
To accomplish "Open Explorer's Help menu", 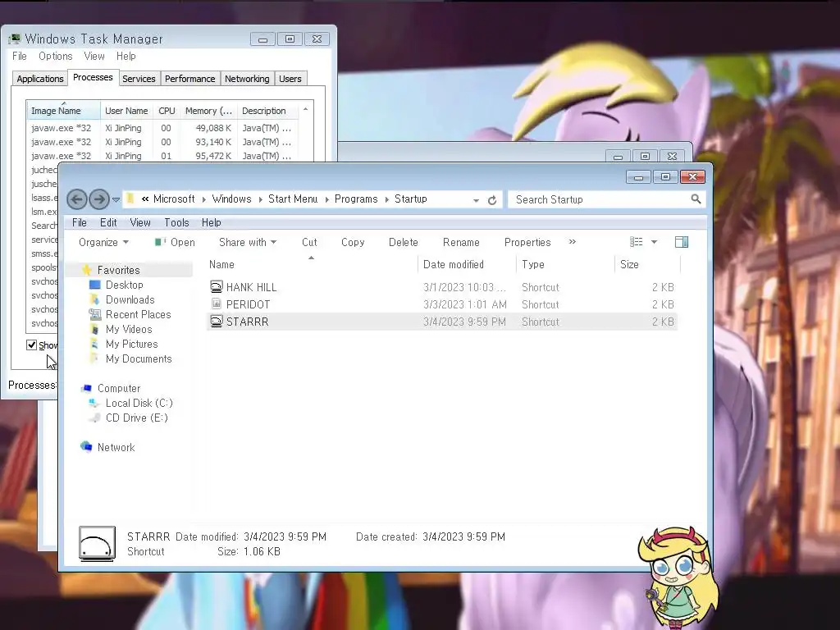I will (211, 222).
